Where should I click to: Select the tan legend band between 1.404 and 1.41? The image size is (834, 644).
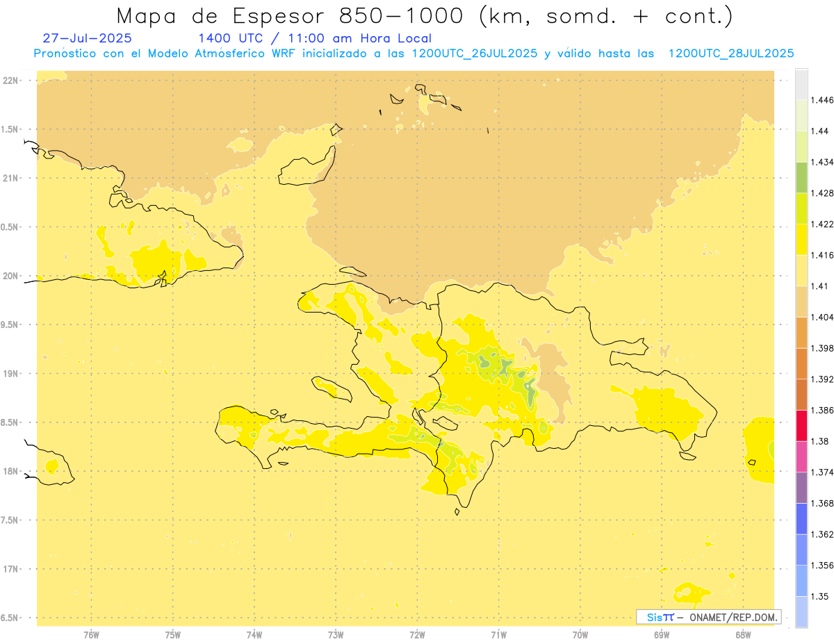pyautogui.click(x=801, y=302)
